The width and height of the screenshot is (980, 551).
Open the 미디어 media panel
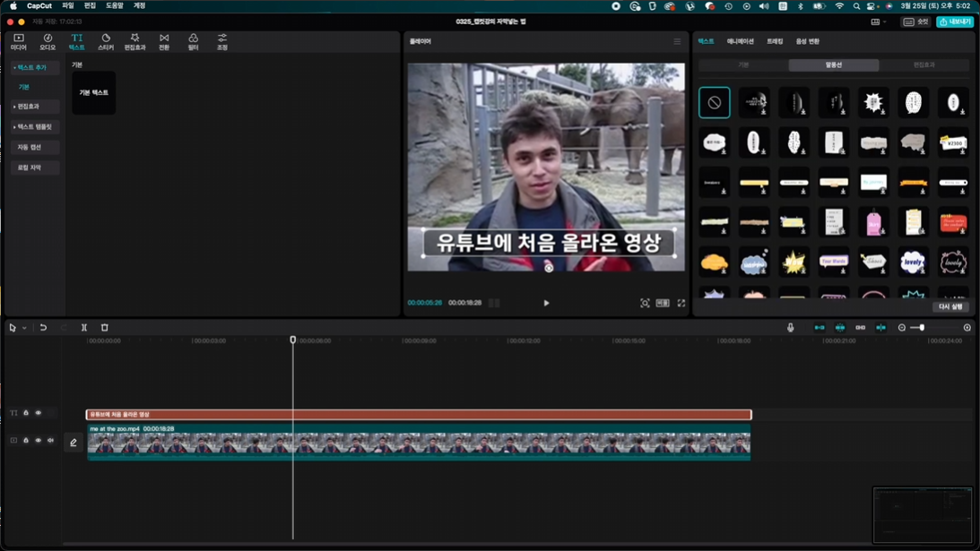(19, 42)
